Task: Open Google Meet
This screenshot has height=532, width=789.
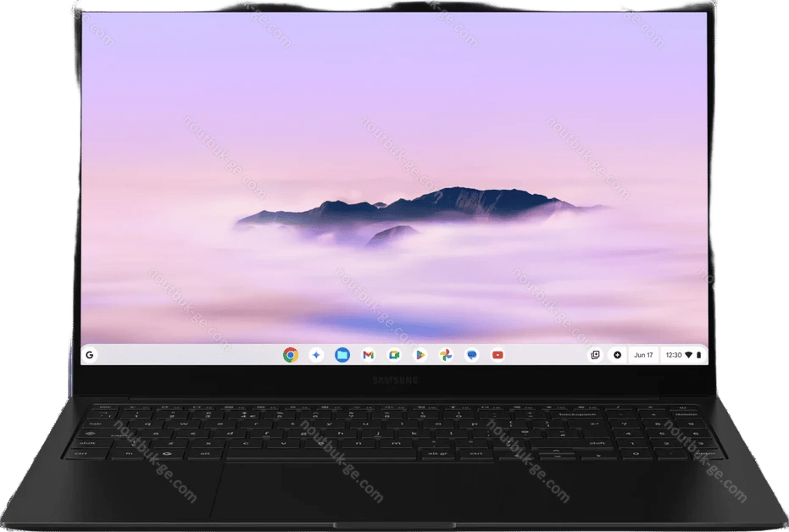Action: tap(394, 355)
